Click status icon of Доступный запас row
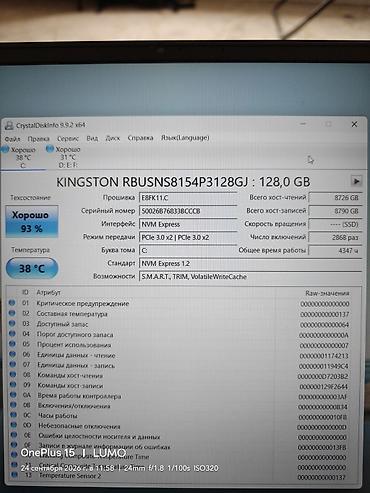 (12, 324)
